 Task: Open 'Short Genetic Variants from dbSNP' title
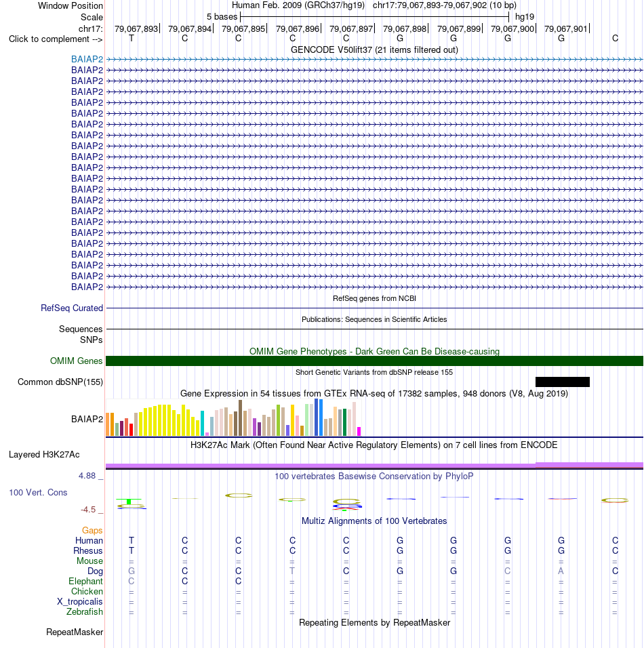pyautogui.click(x=374, y=372)
